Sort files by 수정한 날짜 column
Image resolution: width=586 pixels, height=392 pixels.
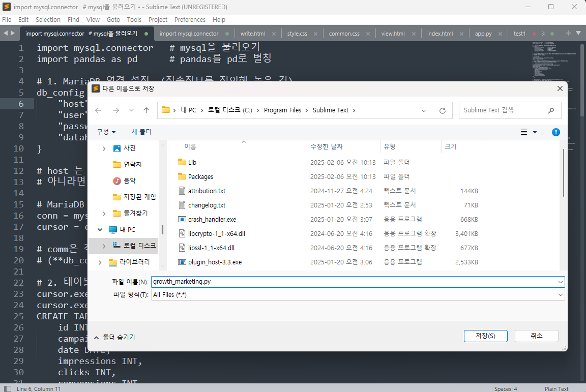click(x=326, y=146)
